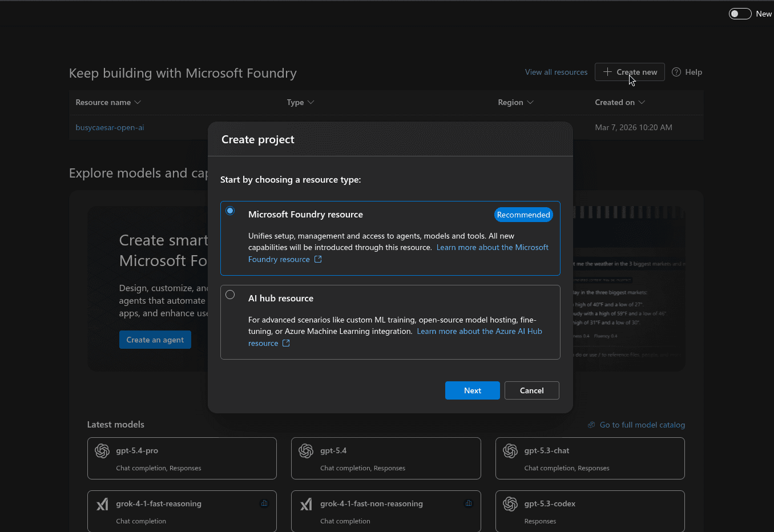
Task: Click the Create project dialog title
Action: [x=258, y=139]
